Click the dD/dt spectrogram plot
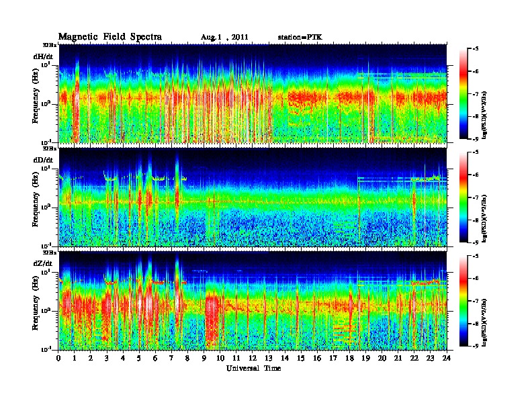Viewport: 532px width, 411px height. 253,197
